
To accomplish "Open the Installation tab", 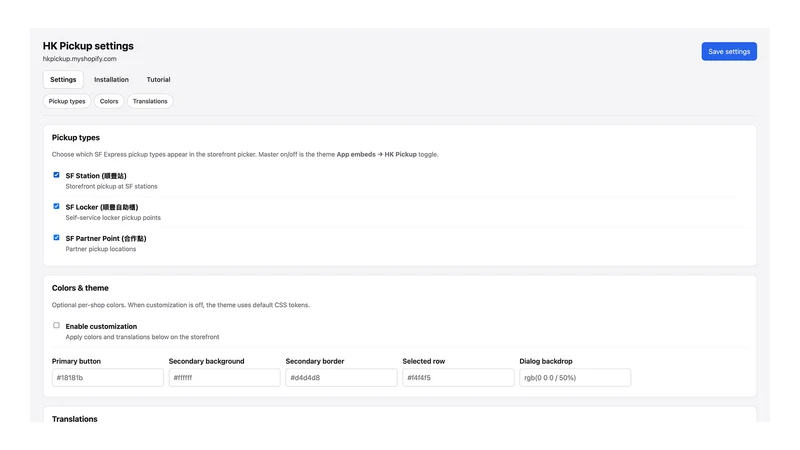I will click(111, 80).
